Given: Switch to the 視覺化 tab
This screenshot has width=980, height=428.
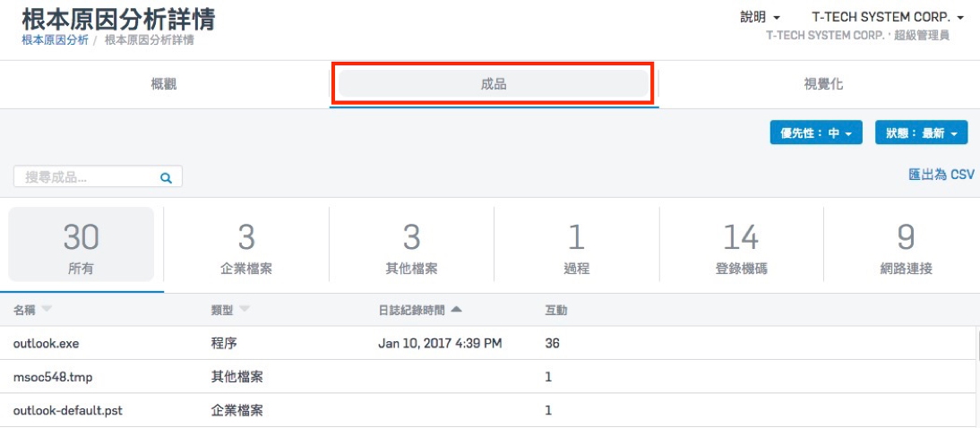Looking at the screenshot, I should 823,84.
